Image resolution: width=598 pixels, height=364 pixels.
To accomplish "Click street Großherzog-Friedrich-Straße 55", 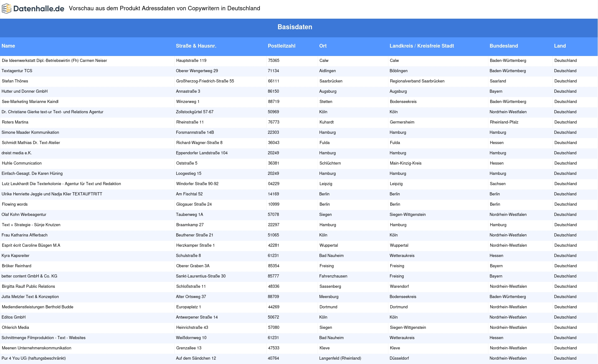I will click(x=205, y=81).
